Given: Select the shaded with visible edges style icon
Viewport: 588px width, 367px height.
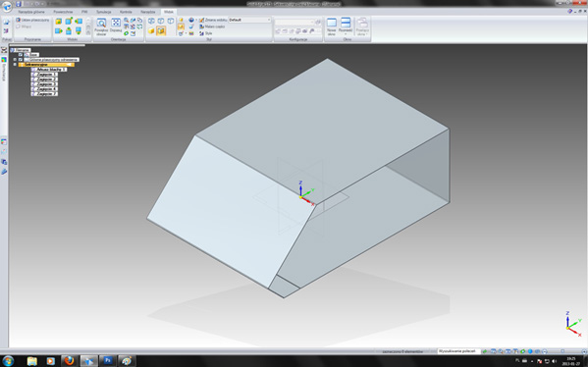Looking at the screenshot, I should 161,30.
